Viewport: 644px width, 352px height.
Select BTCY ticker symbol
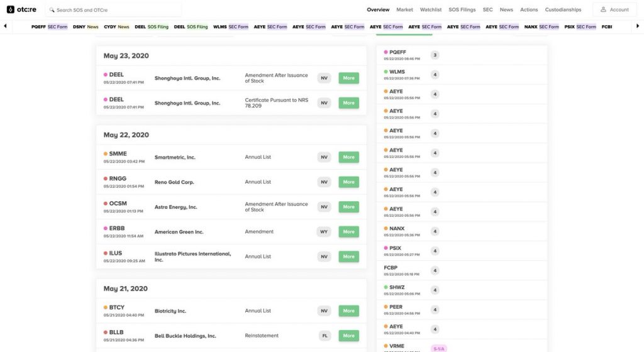pos(116,307)
